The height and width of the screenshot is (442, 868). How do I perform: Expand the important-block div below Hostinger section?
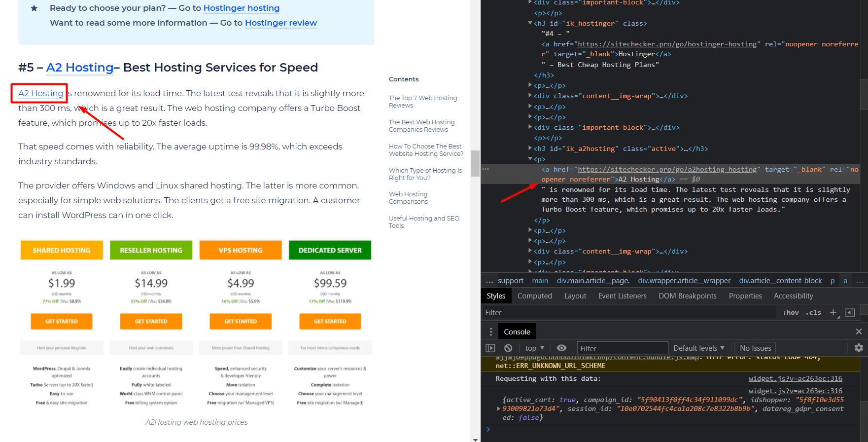(530, 127)
